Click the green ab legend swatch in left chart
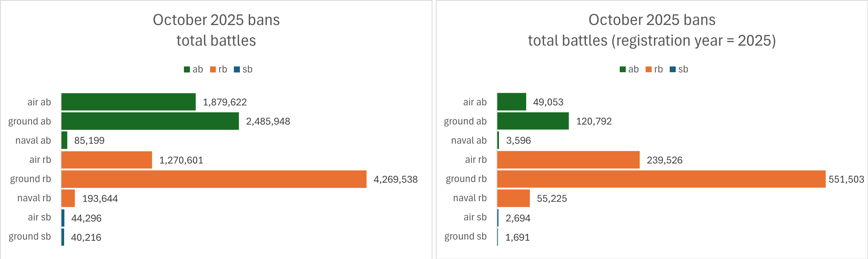 point(187,70)
